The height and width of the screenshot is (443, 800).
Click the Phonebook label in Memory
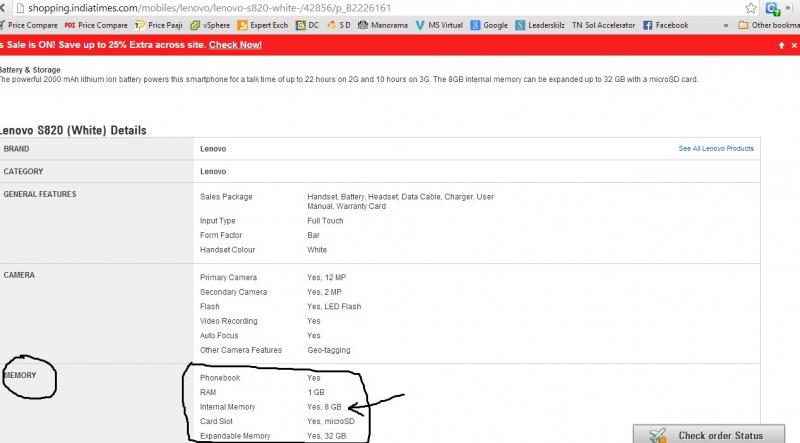pos(220,378)
